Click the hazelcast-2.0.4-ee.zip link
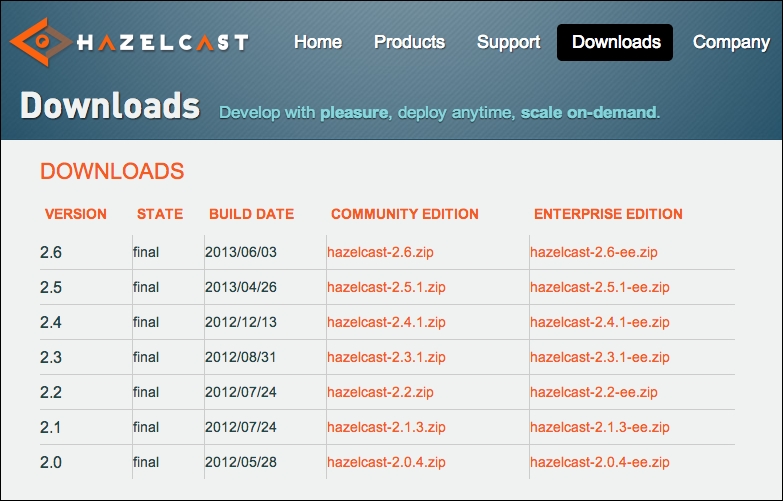 click(x=600, y=462)
